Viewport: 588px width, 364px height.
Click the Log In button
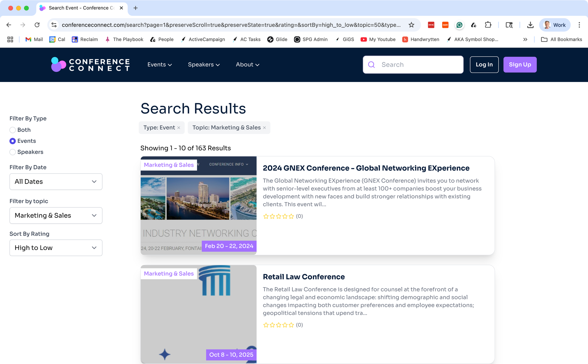click(x=484, y=65)
